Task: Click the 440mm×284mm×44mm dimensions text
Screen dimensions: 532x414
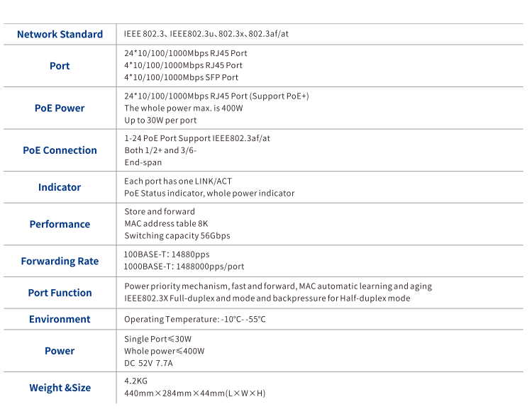Action: click(x=194, y=393)
